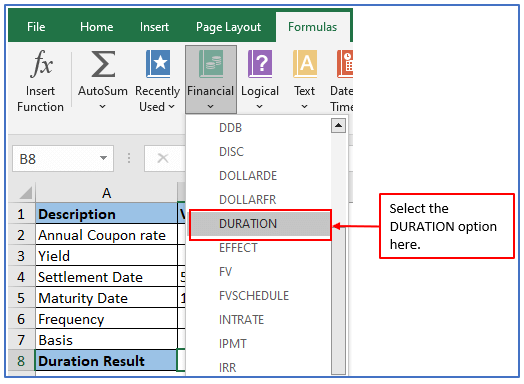Expand the Logical dropdown chevron
524x384 pixels.
click(259, 107)
